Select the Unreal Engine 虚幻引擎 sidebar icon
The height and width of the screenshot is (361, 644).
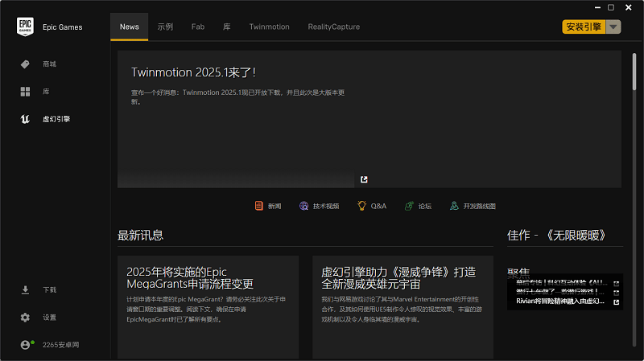25,119
